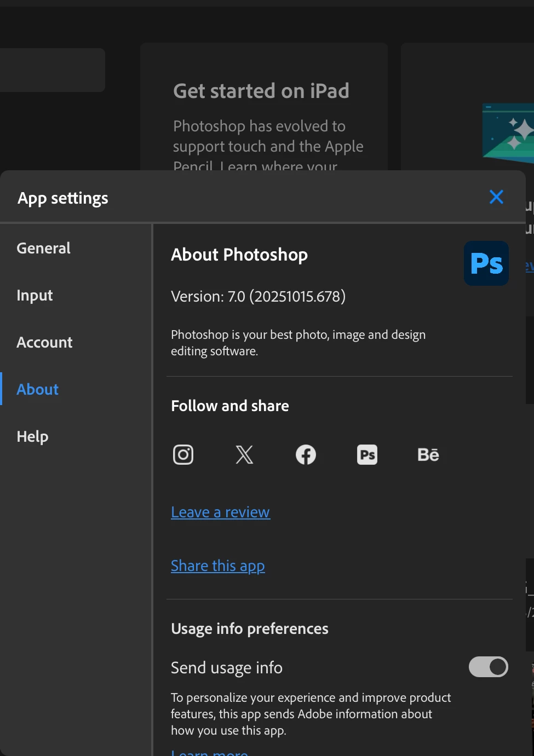Click the Usage info preferences heading
Viewport: 534px width, 756px height.
coord(250,628)
